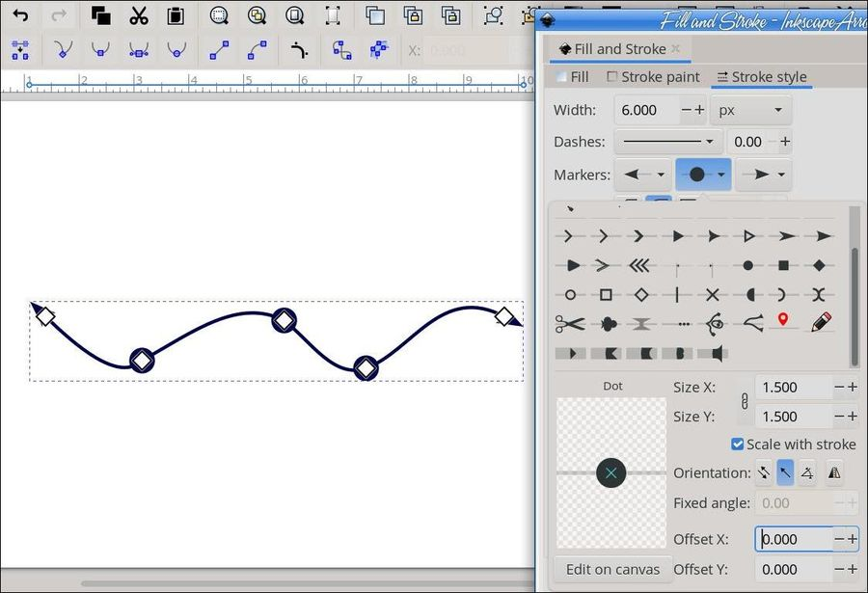Switch to the Fill tab
This screenshot has width=868, height=593.
[x=573, y=77]
